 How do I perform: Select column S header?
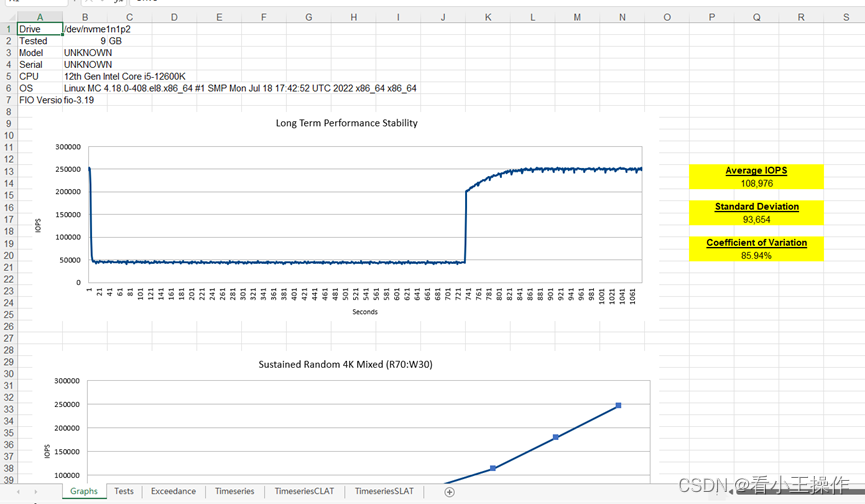(845, 17)
